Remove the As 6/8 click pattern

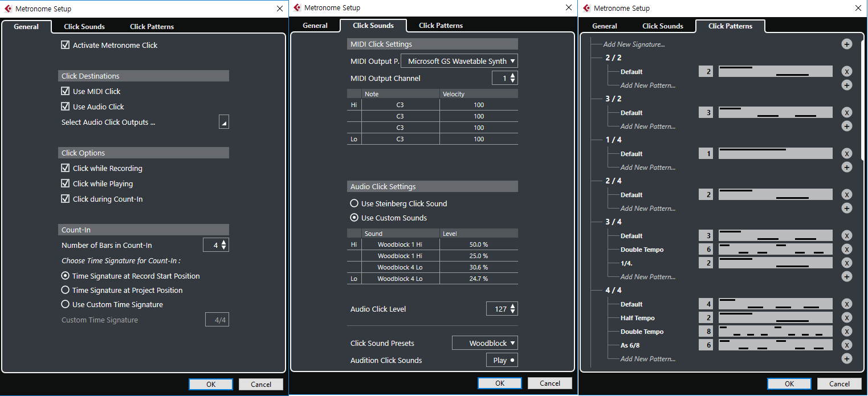(846, 345)
